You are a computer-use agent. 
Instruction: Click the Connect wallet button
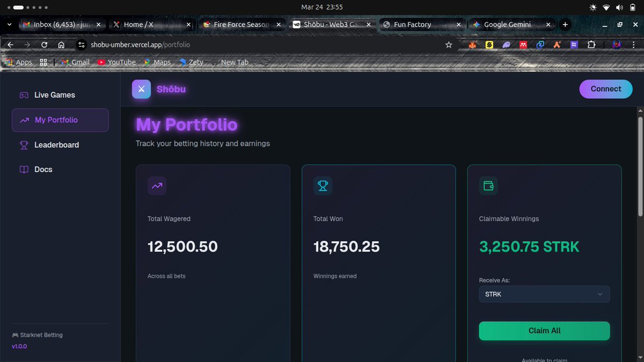606,89
